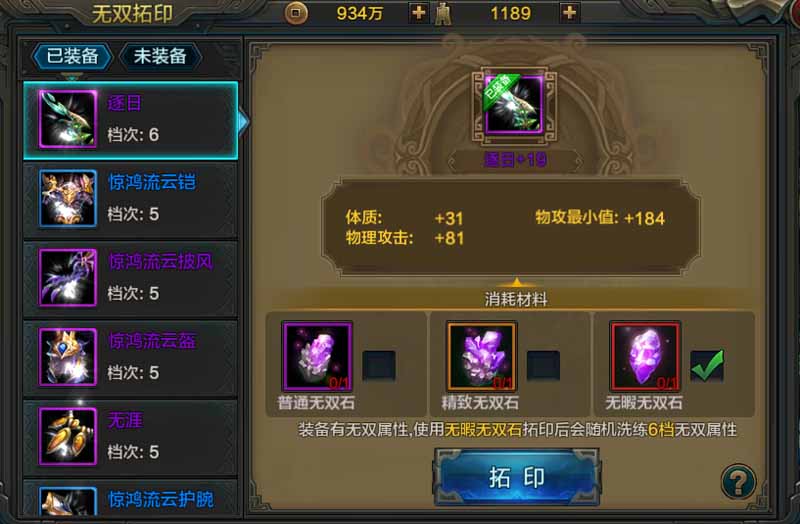Click the 逐日 weapon icon in list
The height and width of the screenshot is (524, 800).
click(x=68, y=119)
